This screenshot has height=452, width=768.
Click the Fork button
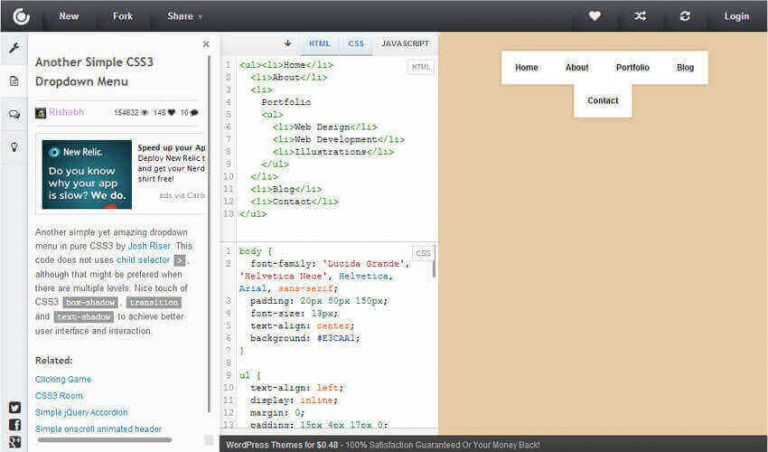click(x=122, y=16)
